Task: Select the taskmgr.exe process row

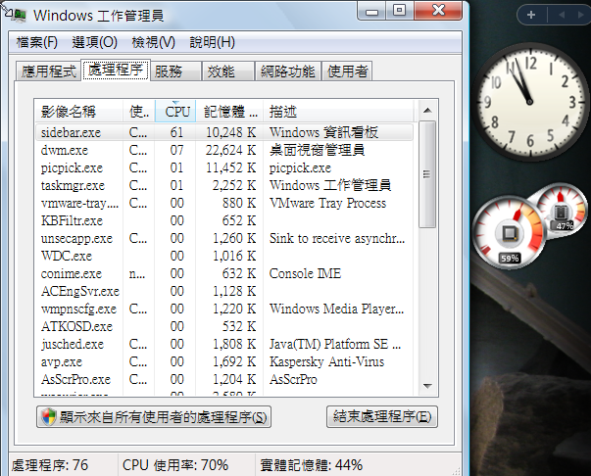Action: click(224, 185)
